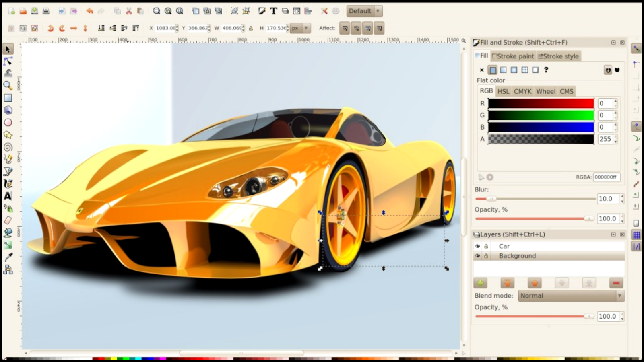The height and width of the screenshot is (362, 644).
Task: Delete the current layer with minus button
Action: (616, 283)
